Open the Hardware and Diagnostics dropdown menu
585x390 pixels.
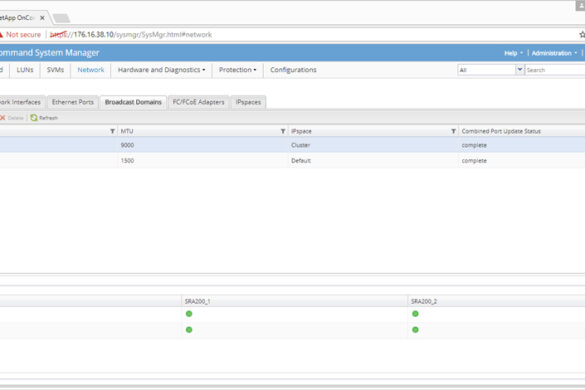162,70
